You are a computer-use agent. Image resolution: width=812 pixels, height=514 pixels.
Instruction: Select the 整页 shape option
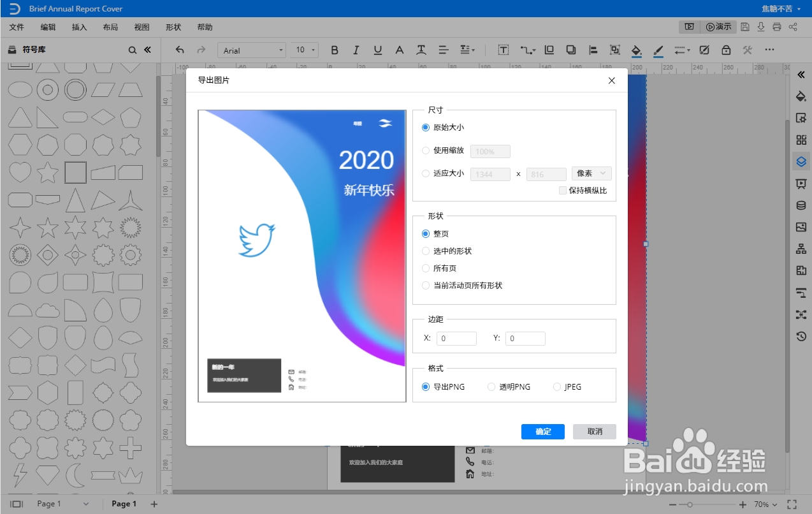pyautogui.click(x=426, y=234)
